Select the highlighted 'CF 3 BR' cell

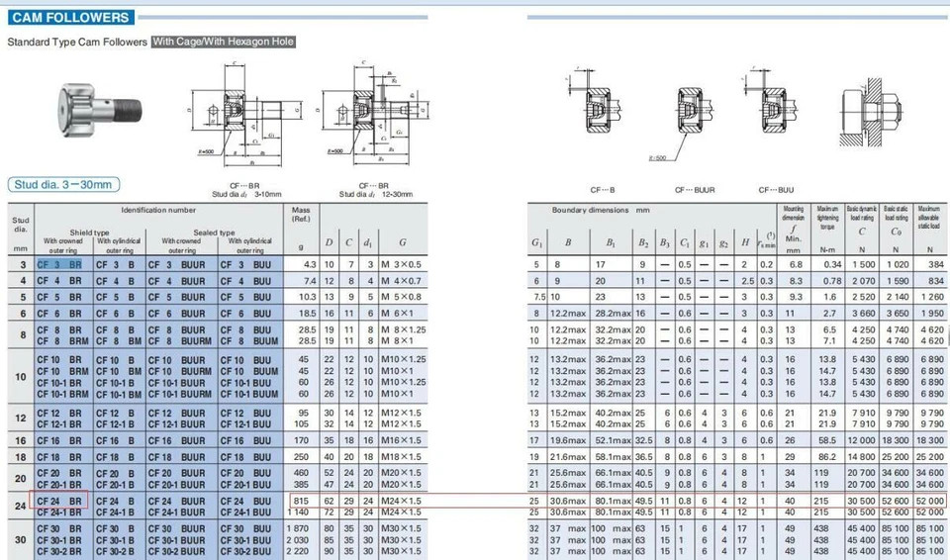click(x=59, y=265)
